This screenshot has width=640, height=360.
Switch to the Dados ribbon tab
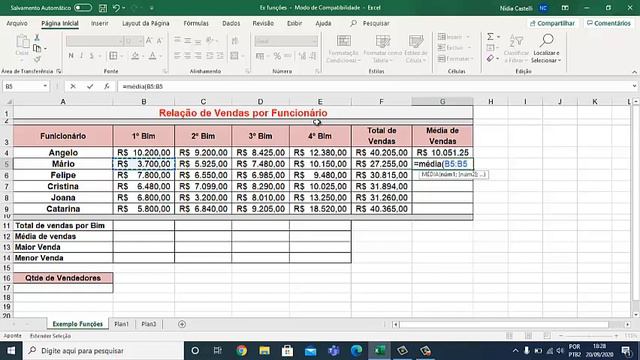tap(231, 23)
